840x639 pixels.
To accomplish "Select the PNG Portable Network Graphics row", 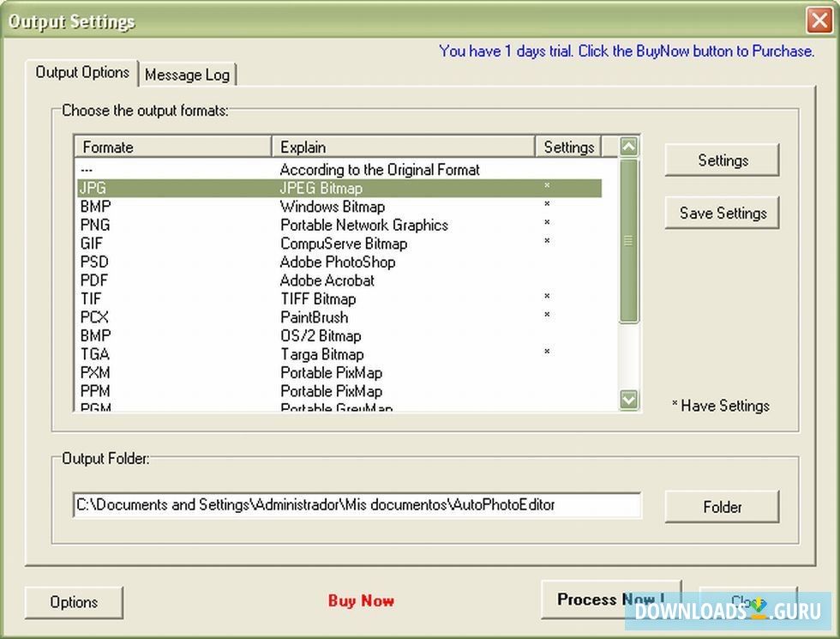I will [339, 225].
